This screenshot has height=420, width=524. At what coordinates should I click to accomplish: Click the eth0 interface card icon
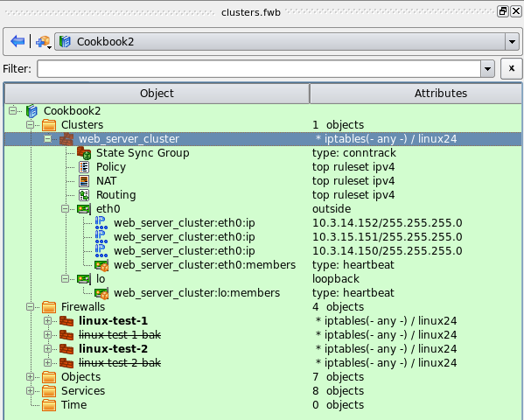[84, 209]
